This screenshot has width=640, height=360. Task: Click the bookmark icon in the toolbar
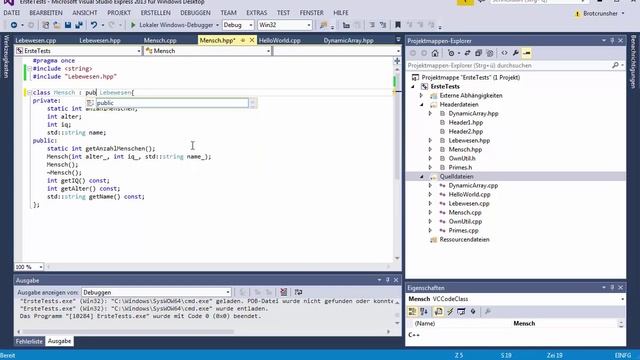coord(398,25)
